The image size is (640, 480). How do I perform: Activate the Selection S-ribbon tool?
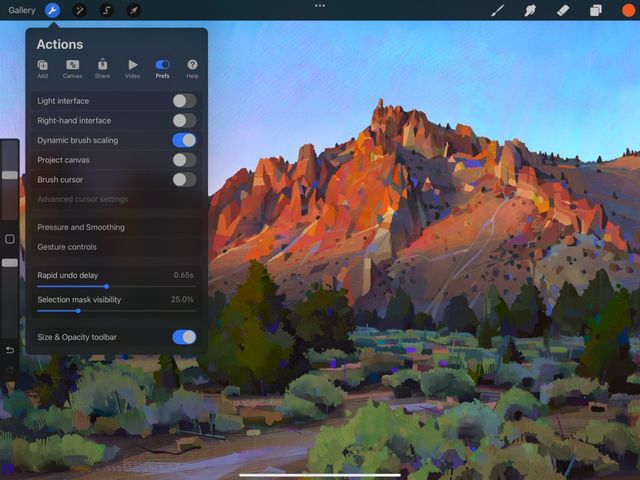[107, 10]
